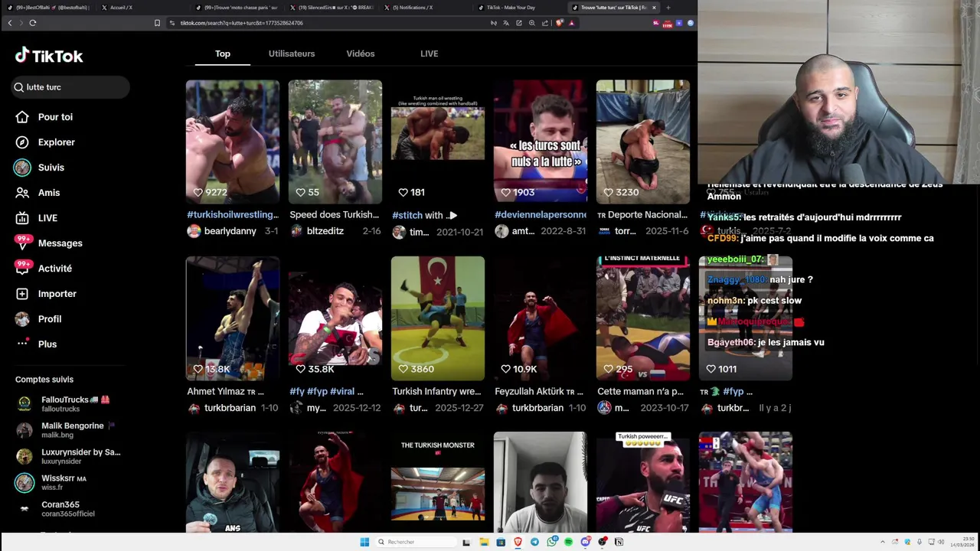
Task: Open the #stitch video with 181 likes
Action: (x=438, y=142)
